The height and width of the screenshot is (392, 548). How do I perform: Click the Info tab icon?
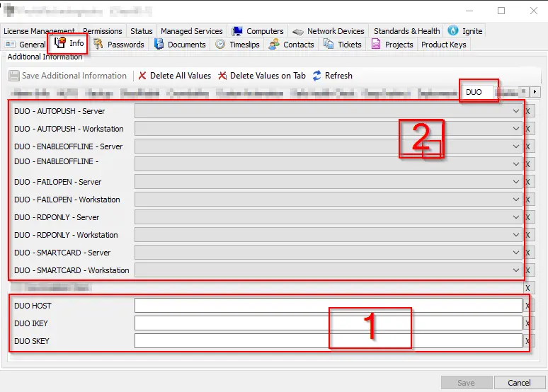pos(59,42)
